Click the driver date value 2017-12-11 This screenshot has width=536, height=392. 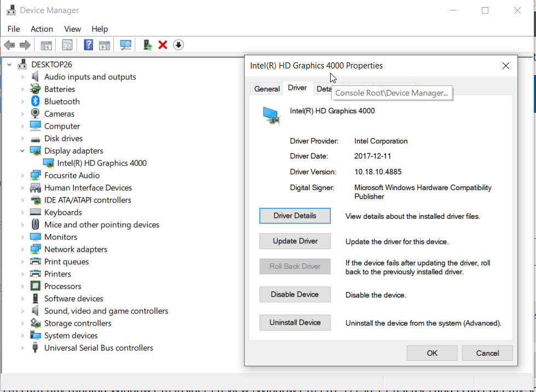[x=373, y=156]
